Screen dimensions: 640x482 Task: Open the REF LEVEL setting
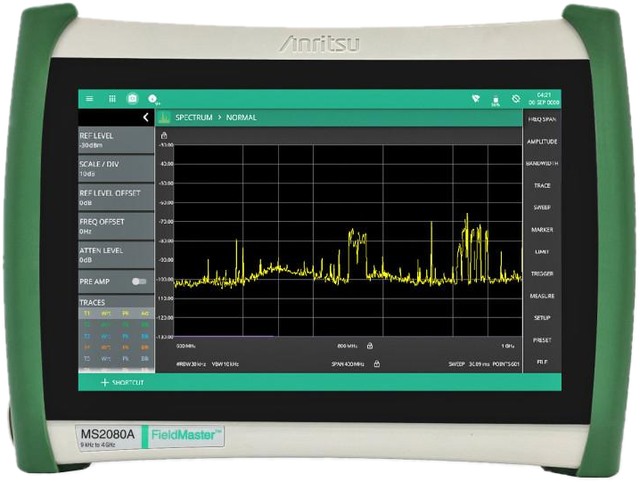coord(116,140)
